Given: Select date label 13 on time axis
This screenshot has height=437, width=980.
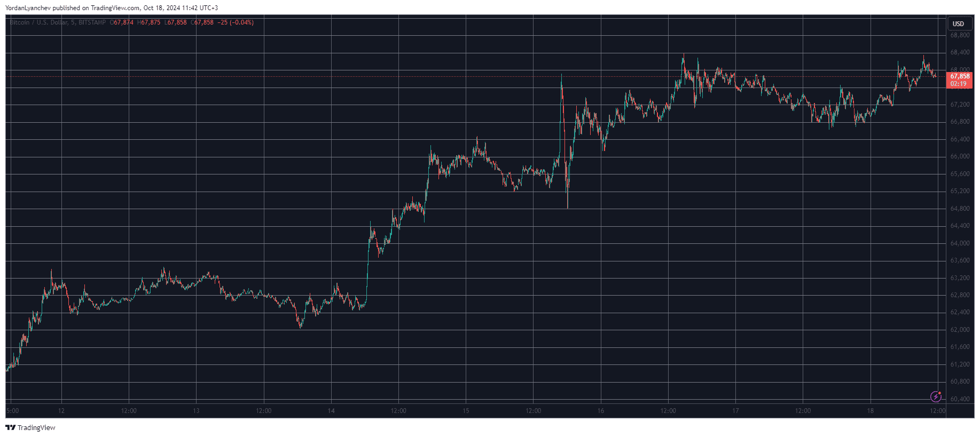Looking at the screenshot, I should click(x=196, y=411).
